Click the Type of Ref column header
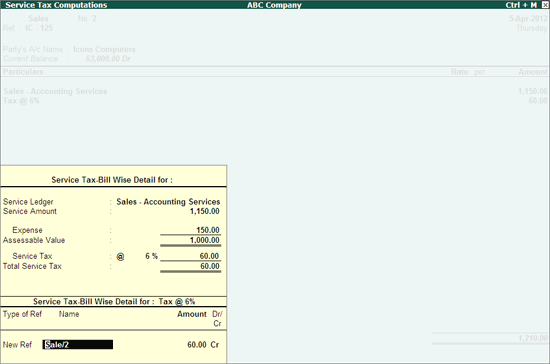The height and width of the screenshot is (364, 550). pyautogui.click(x=22, y=314)
